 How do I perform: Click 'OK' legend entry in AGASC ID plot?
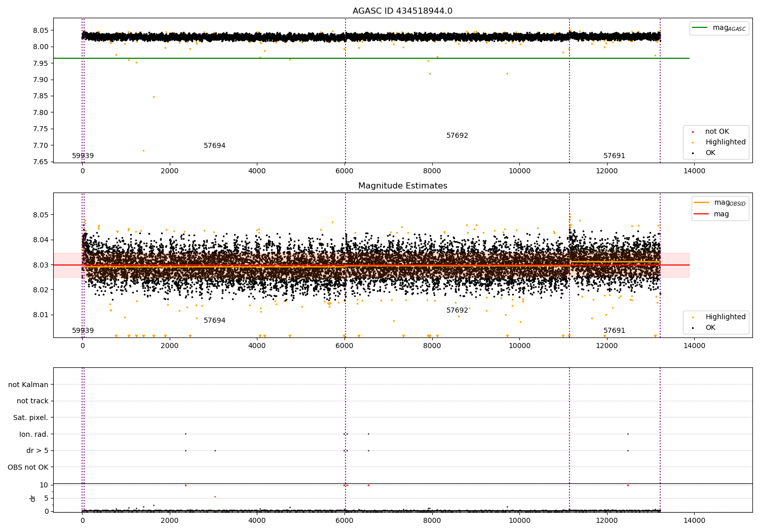pos(710,153)
